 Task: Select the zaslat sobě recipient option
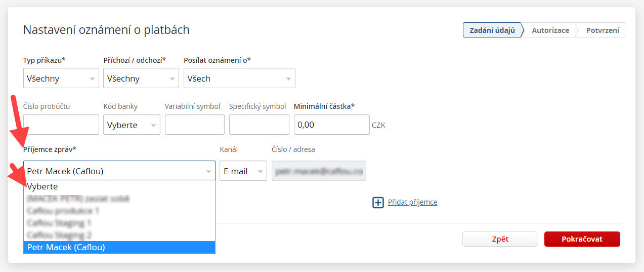click(119, 199)
